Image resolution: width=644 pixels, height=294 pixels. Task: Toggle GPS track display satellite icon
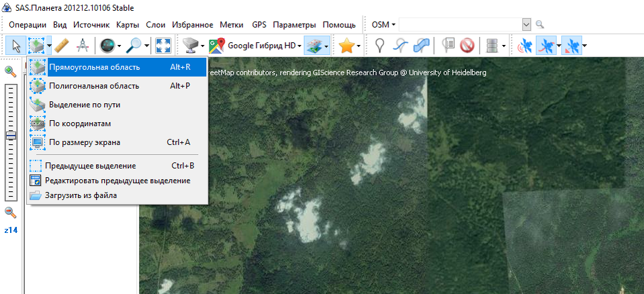pyautogui.click(x=545, y=46)
